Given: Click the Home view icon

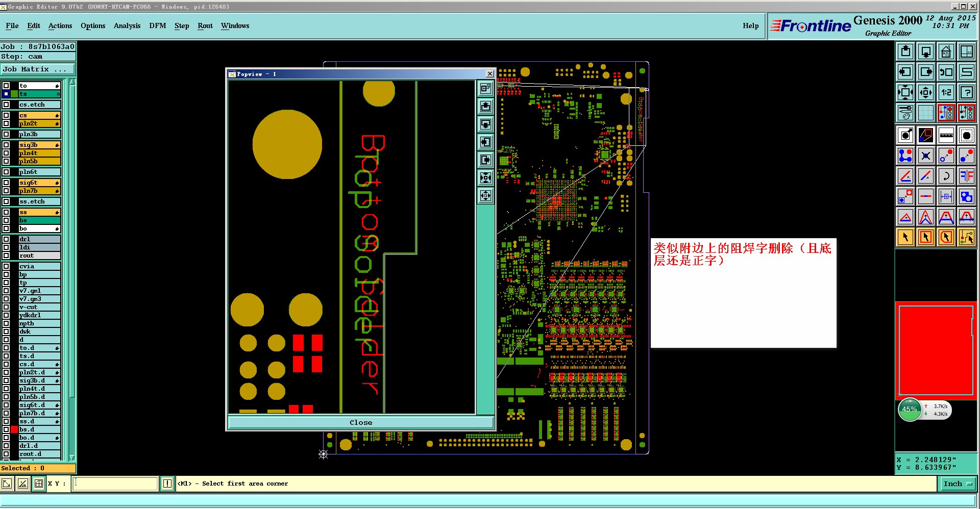Looking at the screenshot, I should pyautogui.click(x=946, y=52).
